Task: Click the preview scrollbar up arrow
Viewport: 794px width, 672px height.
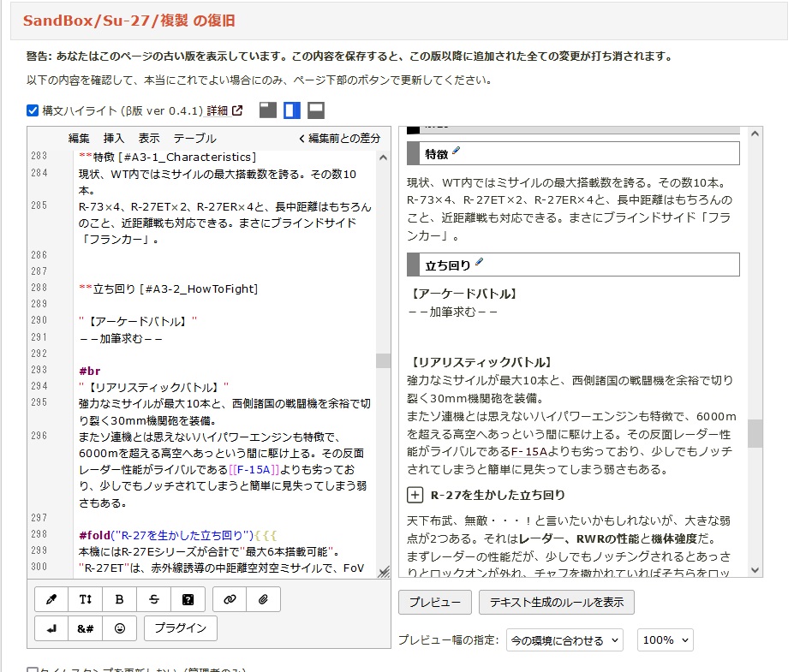Action: (755, 134)
